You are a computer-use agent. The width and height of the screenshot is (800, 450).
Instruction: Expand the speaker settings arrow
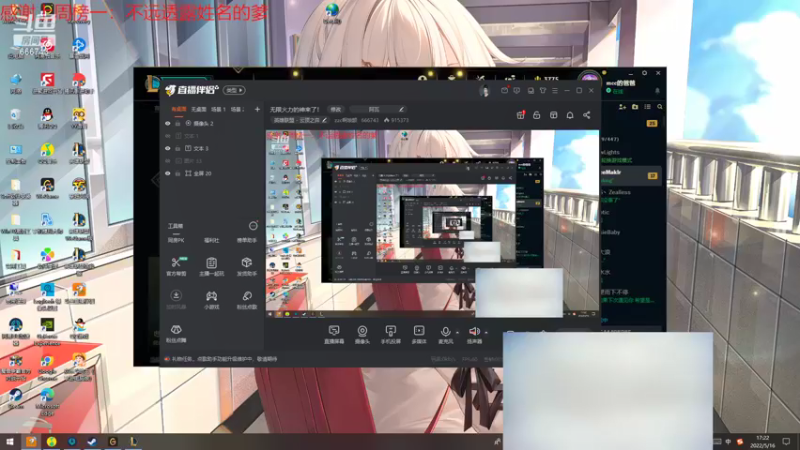[486, 333]
